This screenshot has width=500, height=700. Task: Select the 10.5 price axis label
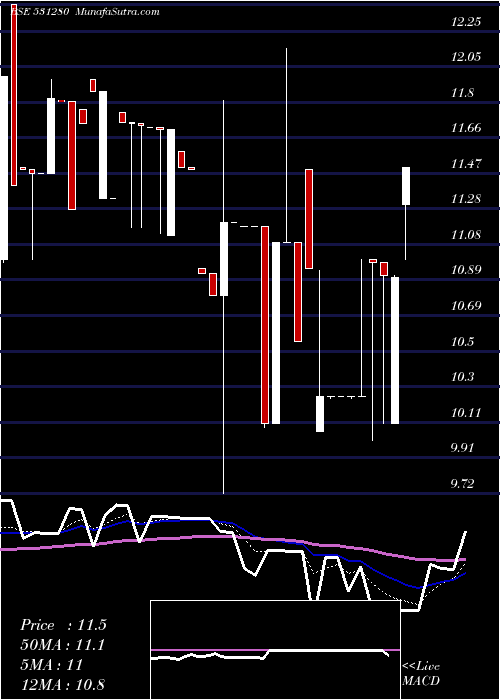[x=462, y=342]
